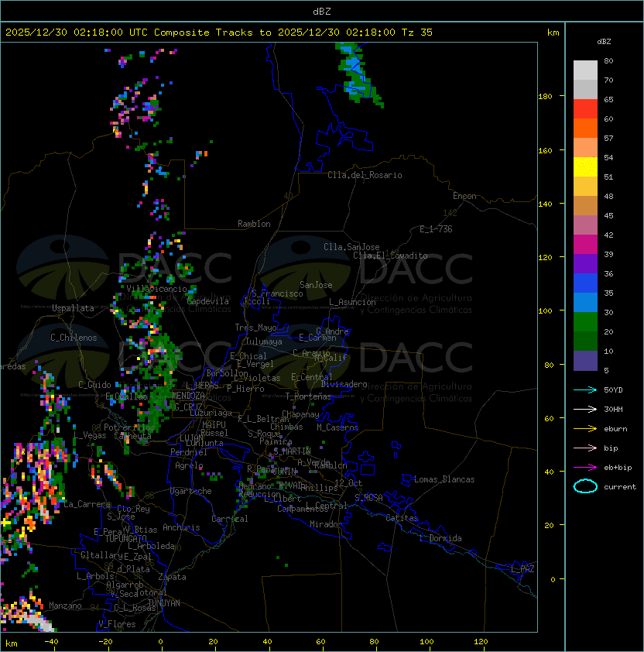
Task: Click the 'Potrerillos' label
Action: 129,427
